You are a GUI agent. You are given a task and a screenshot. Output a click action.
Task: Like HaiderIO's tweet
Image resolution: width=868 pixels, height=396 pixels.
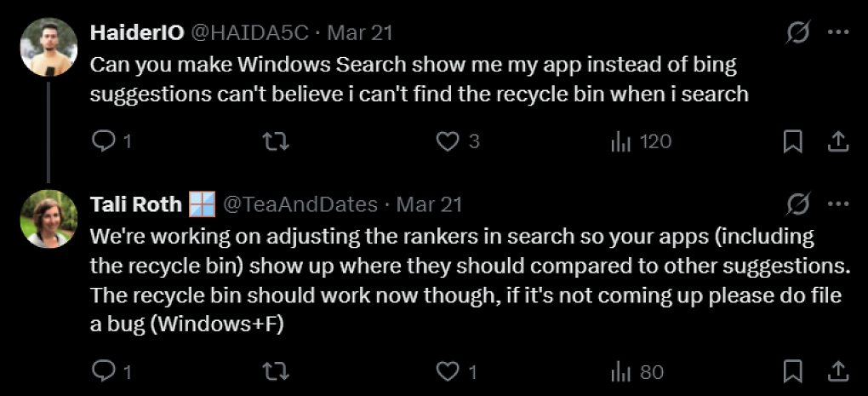[x=448, y=142]
